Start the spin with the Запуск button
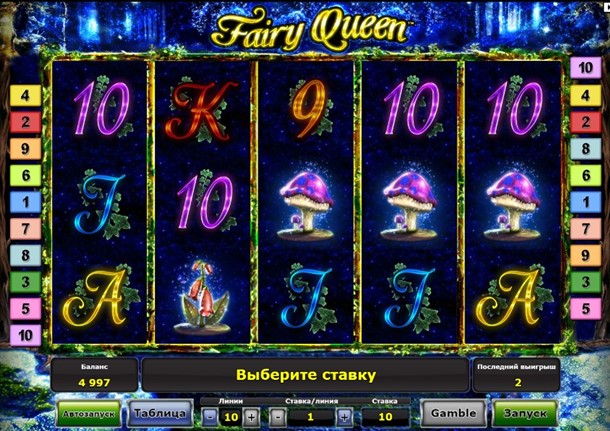The image size is (610, 431). pos(525,413)
